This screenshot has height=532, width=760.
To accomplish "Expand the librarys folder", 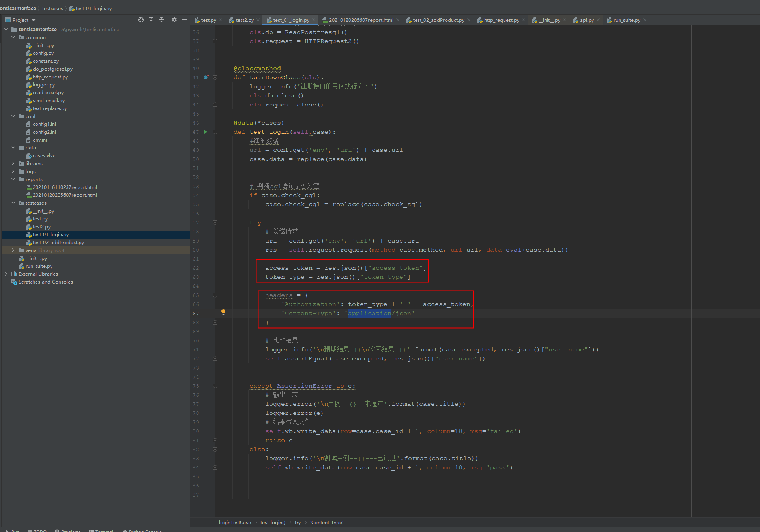I will point(13,163).
